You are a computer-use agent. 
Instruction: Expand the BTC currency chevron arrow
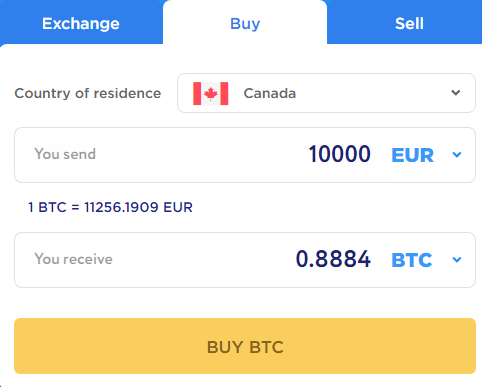457,260
